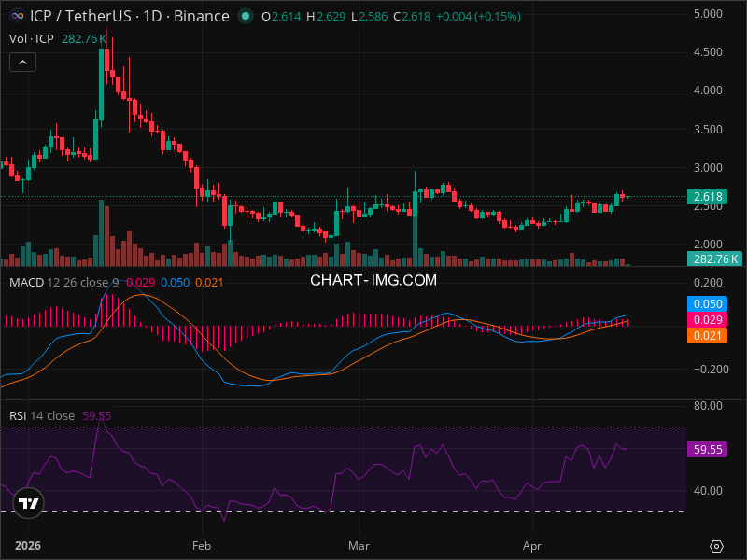Click the close value C2.618

point(412,17)
